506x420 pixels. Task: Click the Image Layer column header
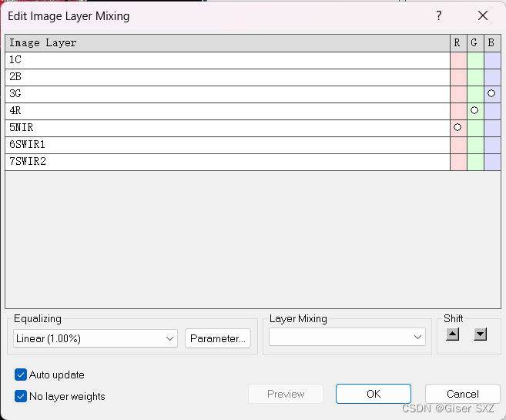coord(228,43)
